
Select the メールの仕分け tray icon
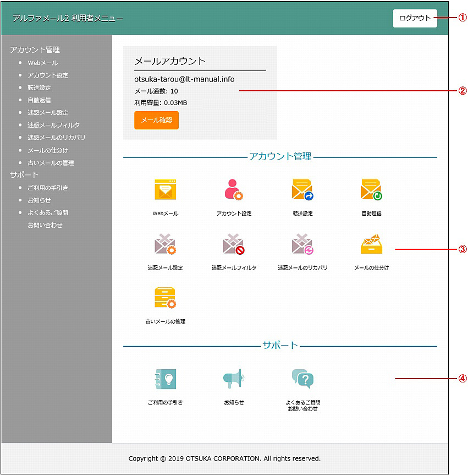tap(371, 244)
